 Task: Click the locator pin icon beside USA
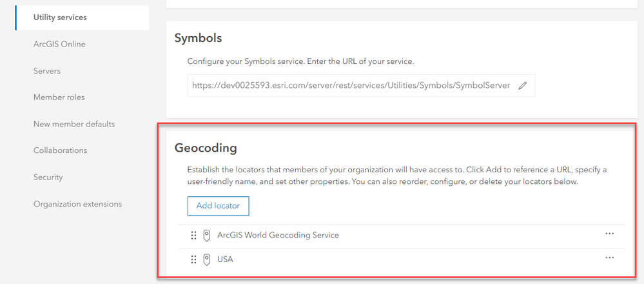[207, 259]
